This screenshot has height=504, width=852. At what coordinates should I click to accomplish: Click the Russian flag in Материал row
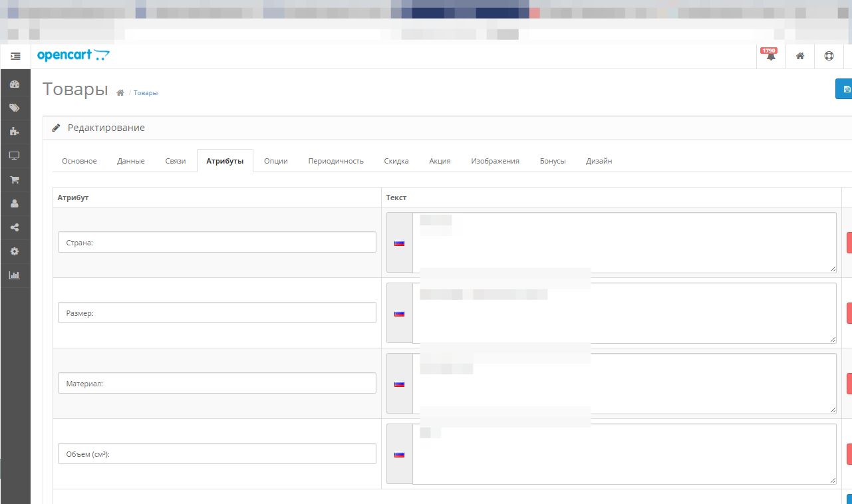[399, 384]
